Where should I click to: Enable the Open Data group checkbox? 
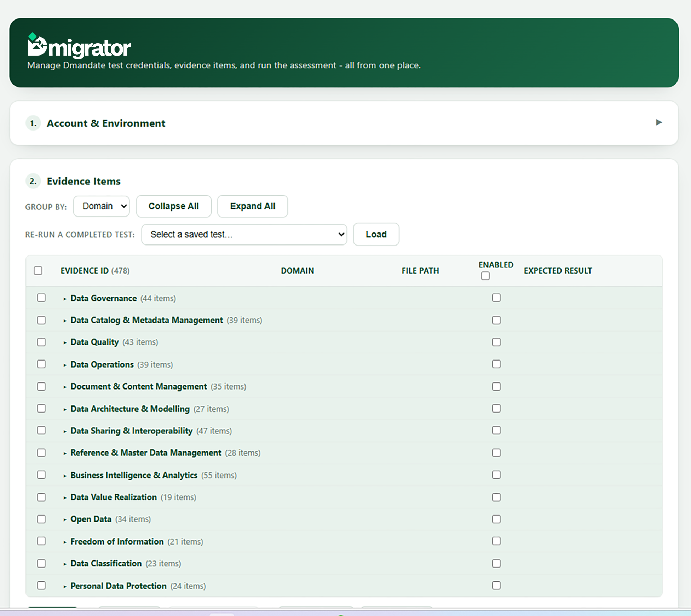pyautogui.click(x=496, y=519)
